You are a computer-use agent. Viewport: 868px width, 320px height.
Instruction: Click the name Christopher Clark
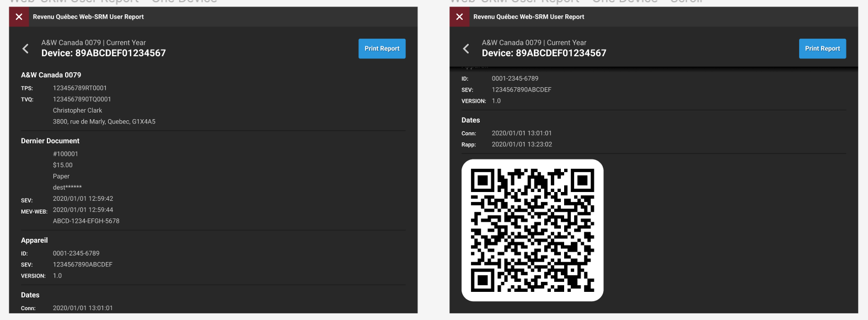click(x=77, y=110)
